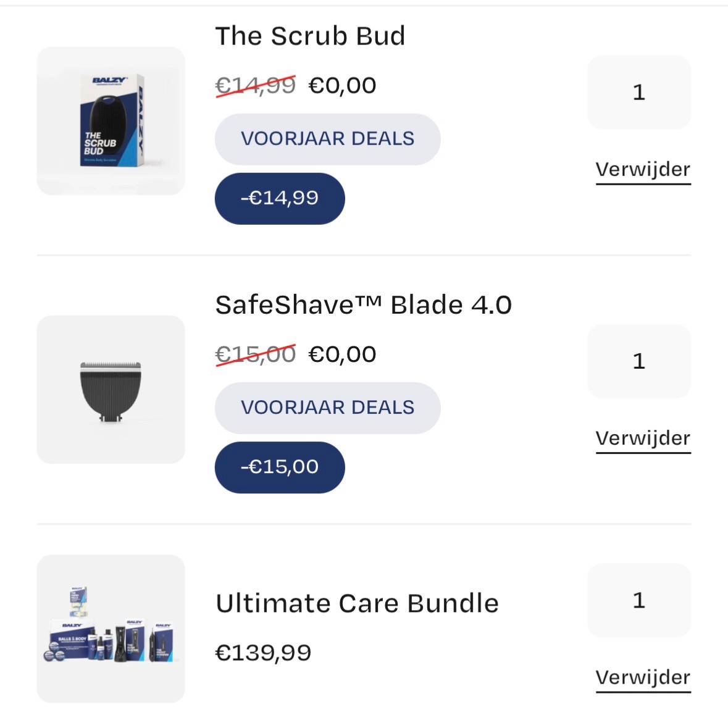Click the quantity field for SafeShave Blade 4.0

point(639,362)
